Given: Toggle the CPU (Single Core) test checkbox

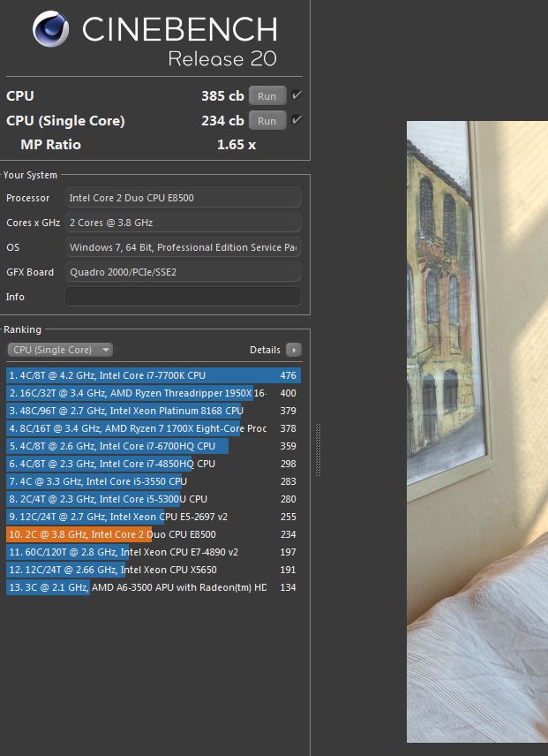Looking at the screenshot, I should pyautogui.click(x=297, y=119).
